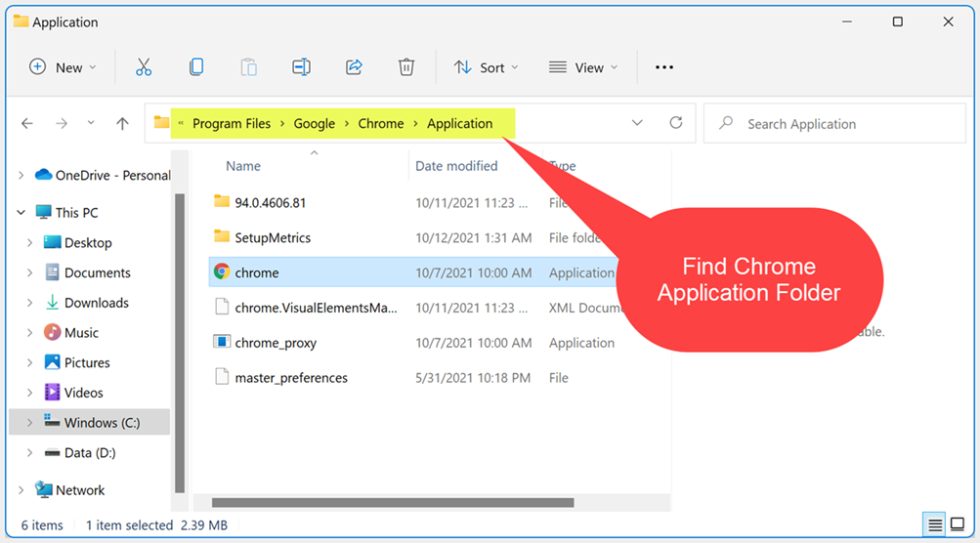Select Pictures in navigation pane

(87, 362)
